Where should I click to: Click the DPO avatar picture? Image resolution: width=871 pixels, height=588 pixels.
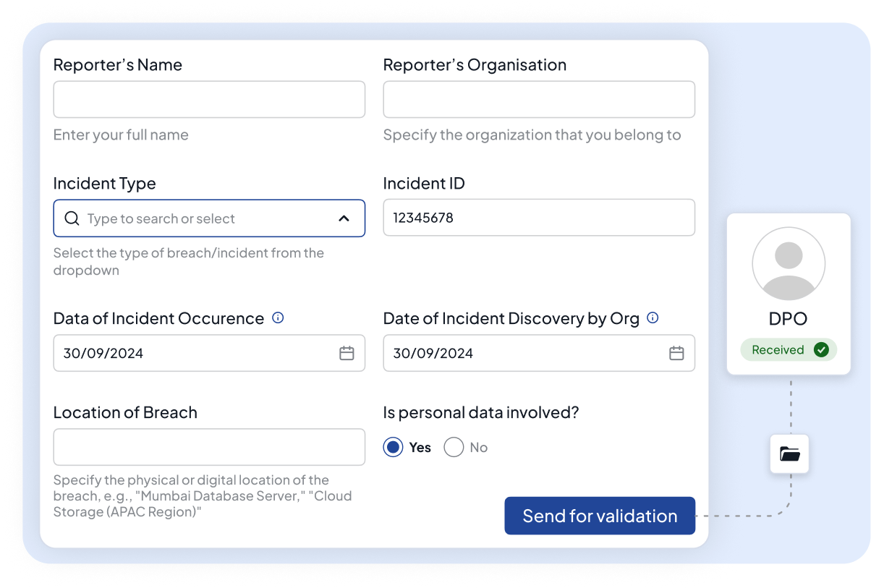(789, 264)
